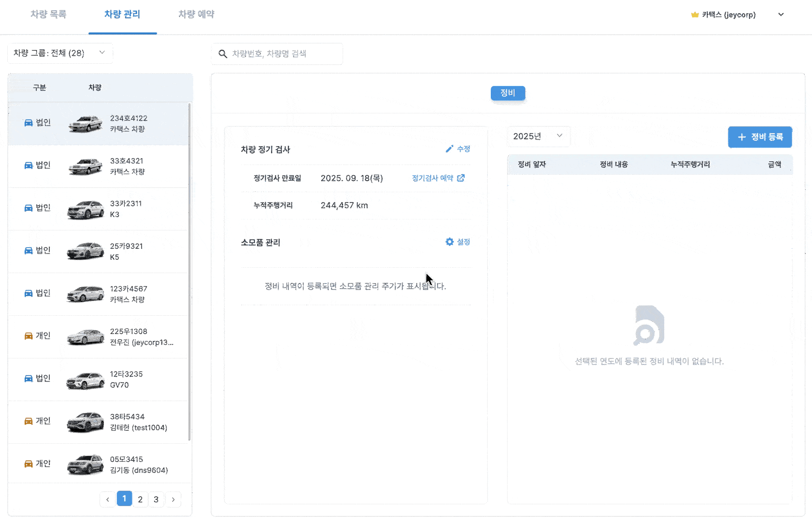The image size is (812, 525).
Task: Click the orange car icon for 225우1308
Action: 28,336
